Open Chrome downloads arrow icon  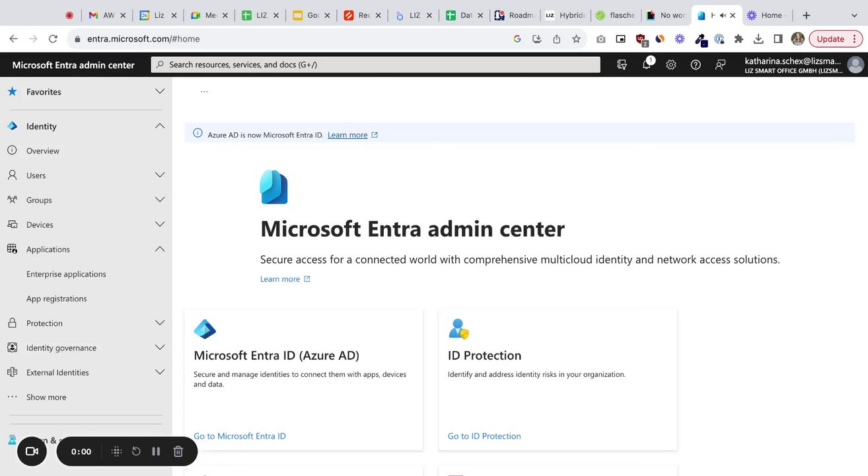[758, 39]
